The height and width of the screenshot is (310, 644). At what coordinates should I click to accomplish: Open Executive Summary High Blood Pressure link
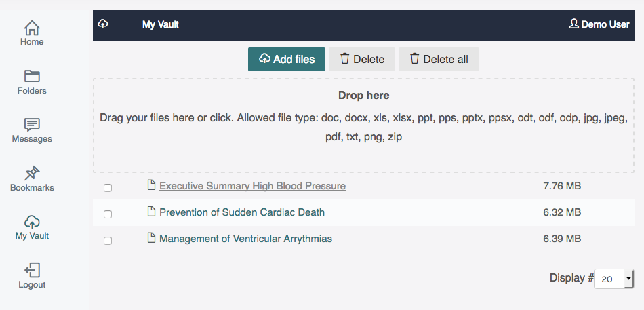(x=252, y=186)
